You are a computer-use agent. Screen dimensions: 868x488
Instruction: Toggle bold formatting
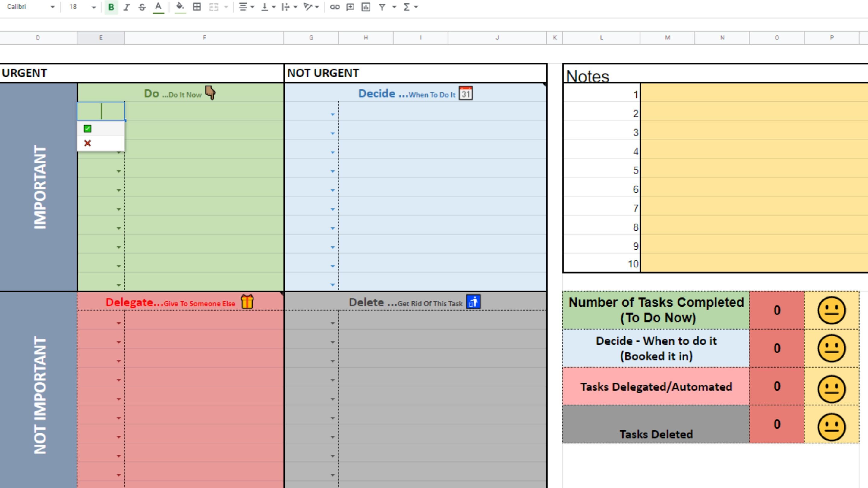(x=111, y=7)
